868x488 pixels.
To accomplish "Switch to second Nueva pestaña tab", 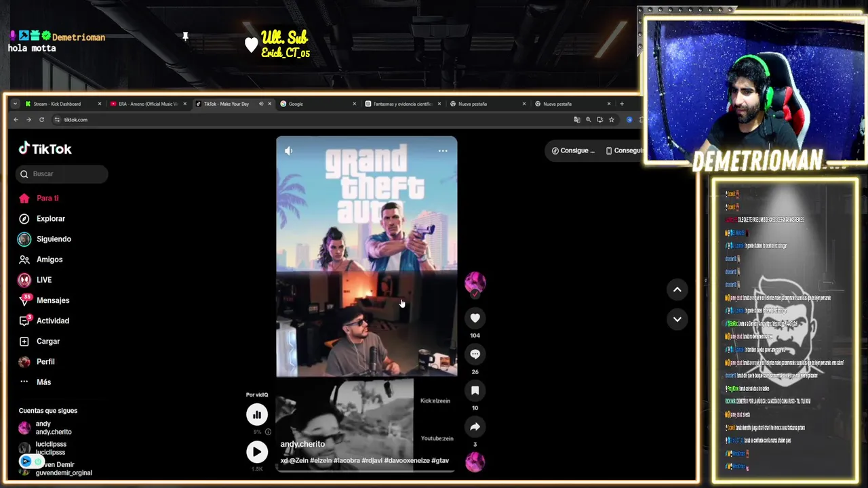I will (x=572, y=104).
